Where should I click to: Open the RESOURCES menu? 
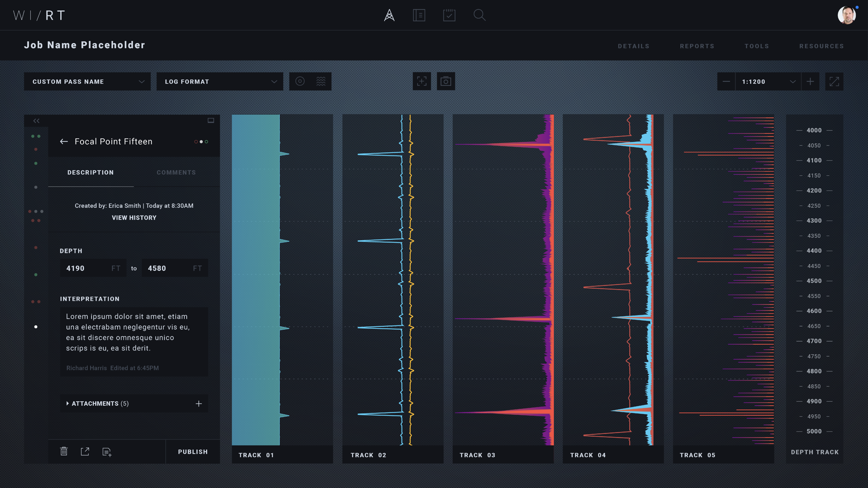click(821, 46)
